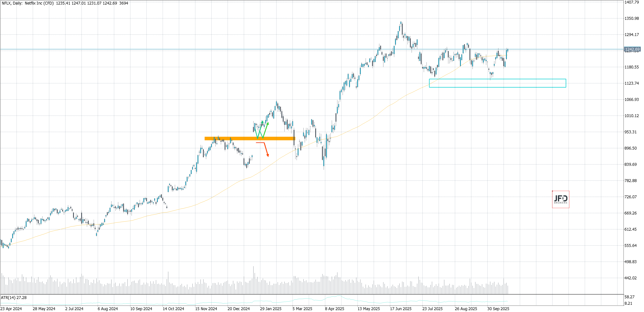The width and height of the screenshot is (644, 312).
Task: Click the ATR(14) 27.28 indicator label
Action: tap(14, 298)
